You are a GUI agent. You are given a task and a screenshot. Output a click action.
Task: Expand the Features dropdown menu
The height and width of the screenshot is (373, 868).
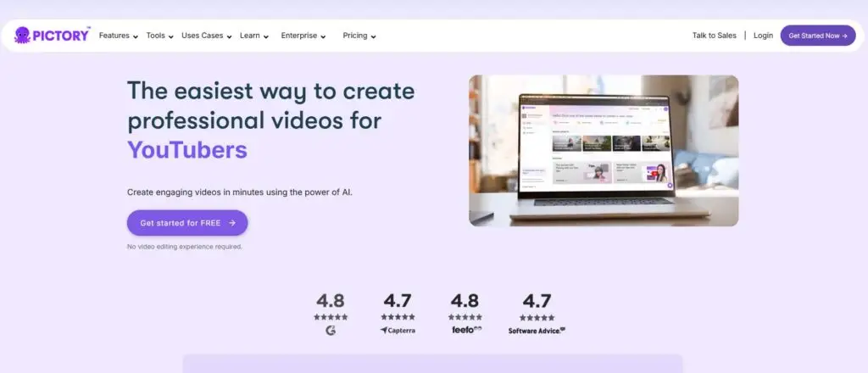[x=118, y=36]
